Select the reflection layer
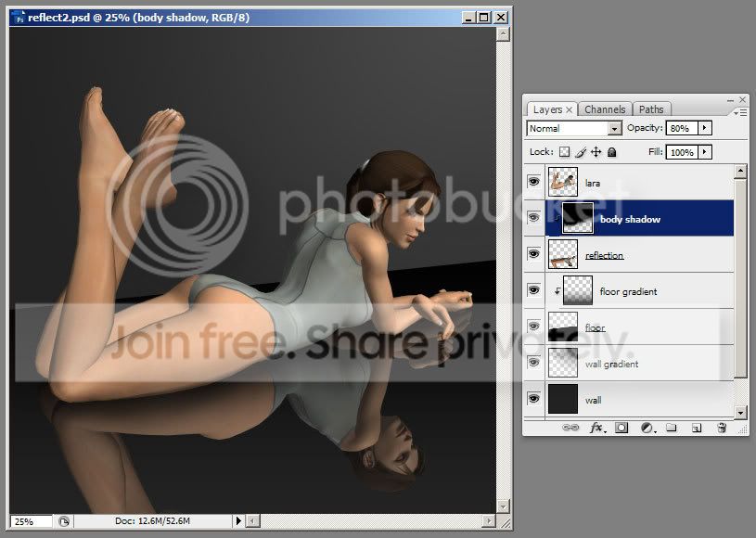Viewport: 756px width, 538px height. click(639, 254)
